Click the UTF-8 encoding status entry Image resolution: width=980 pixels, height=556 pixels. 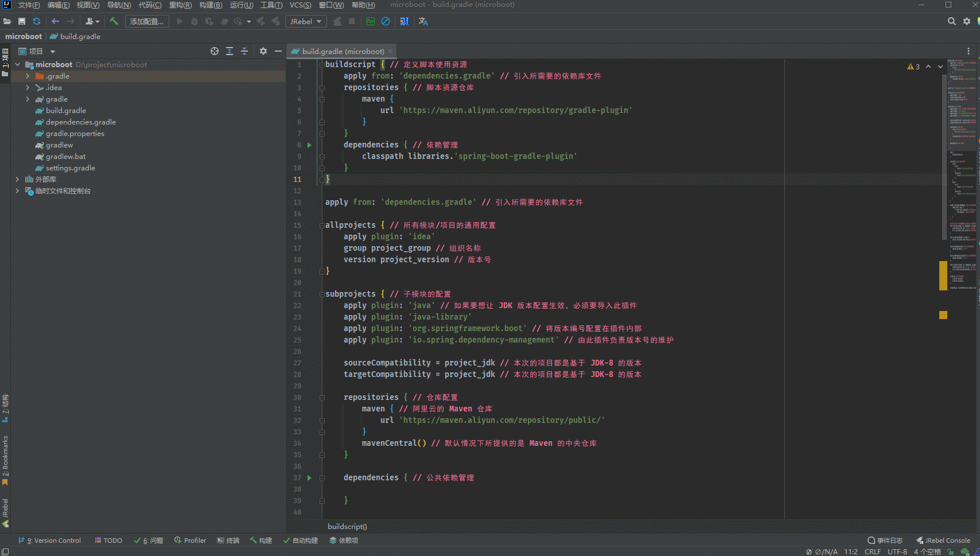(897, 552)
